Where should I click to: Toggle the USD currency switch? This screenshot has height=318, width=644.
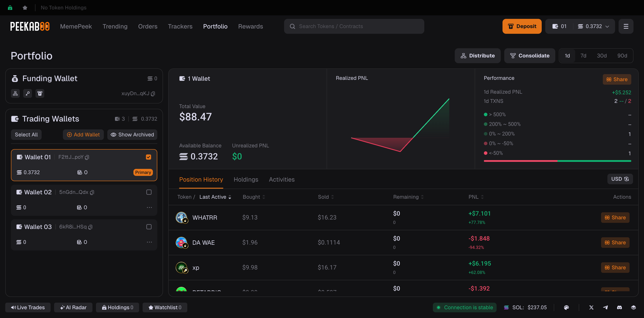point(620,179)
